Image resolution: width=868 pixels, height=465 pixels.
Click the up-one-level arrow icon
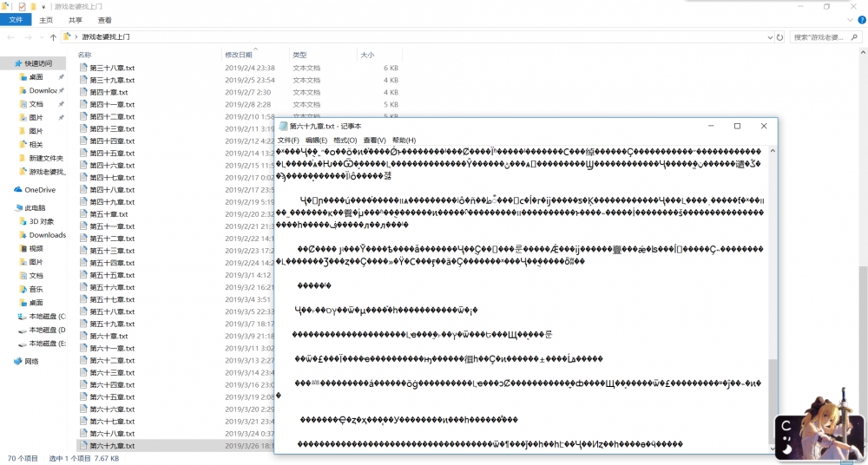point(53,37)
